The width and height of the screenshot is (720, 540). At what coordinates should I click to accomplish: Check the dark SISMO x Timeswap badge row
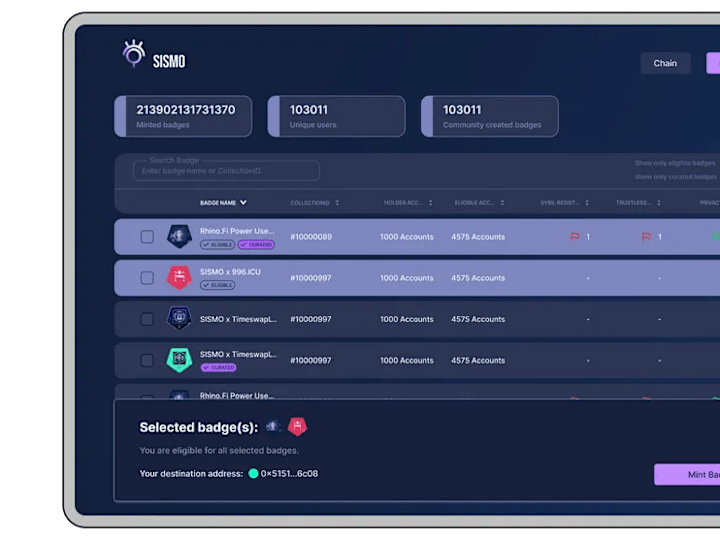[147, 319]
